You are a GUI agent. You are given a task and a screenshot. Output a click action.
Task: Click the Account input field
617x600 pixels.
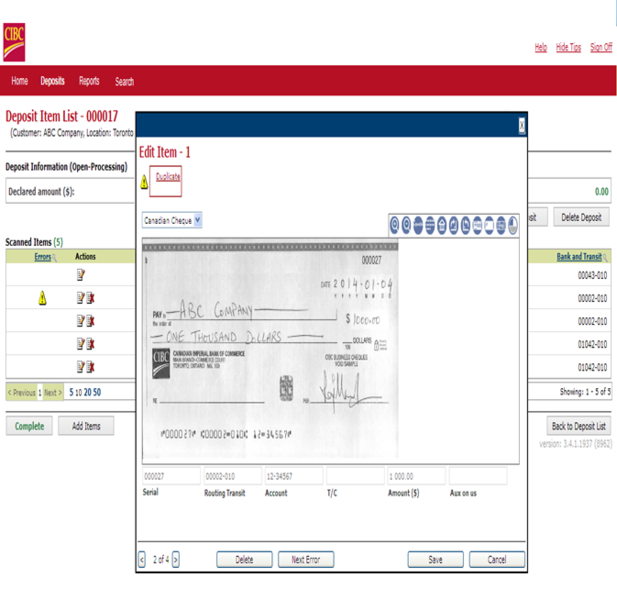click(294, 476)
